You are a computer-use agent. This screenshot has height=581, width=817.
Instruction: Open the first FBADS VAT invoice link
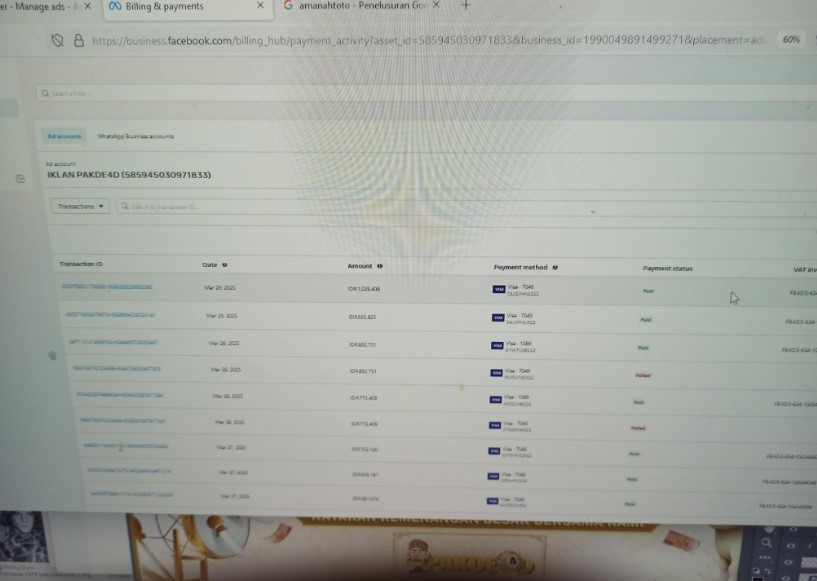click(x=802, y=293)
